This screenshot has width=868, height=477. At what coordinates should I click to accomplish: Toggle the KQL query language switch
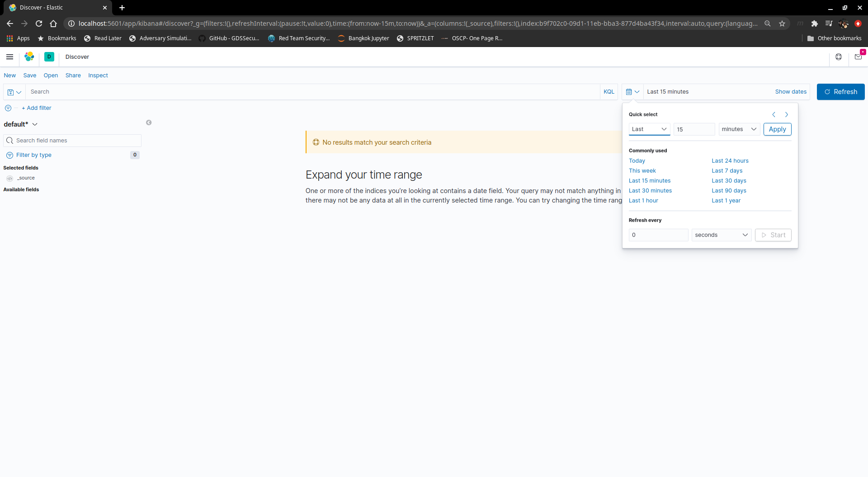click(609, 92)
